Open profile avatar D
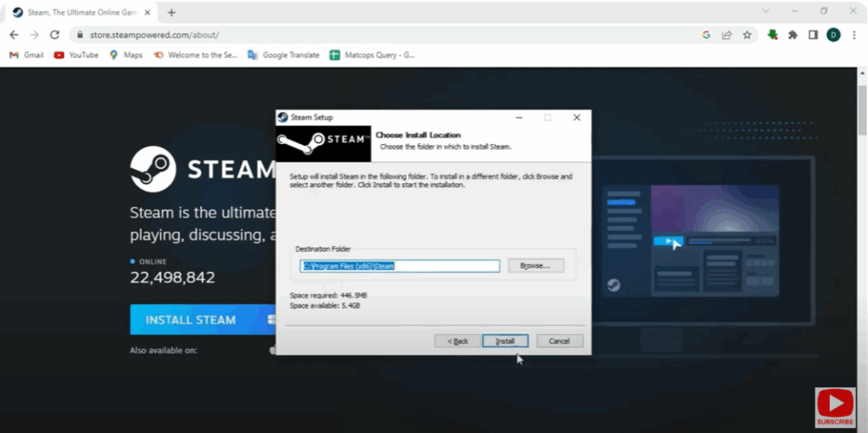 [x=834, y=35]
